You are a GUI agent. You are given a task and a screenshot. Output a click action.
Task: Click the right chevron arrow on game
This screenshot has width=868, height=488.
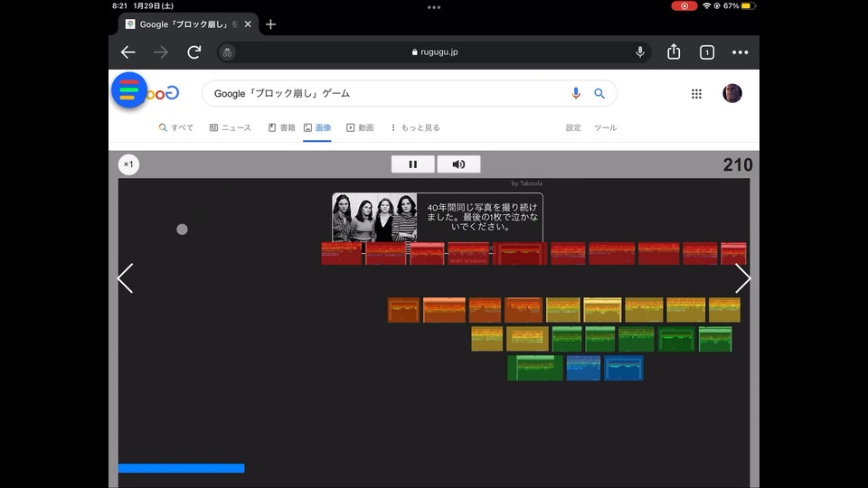click(743, 278)
